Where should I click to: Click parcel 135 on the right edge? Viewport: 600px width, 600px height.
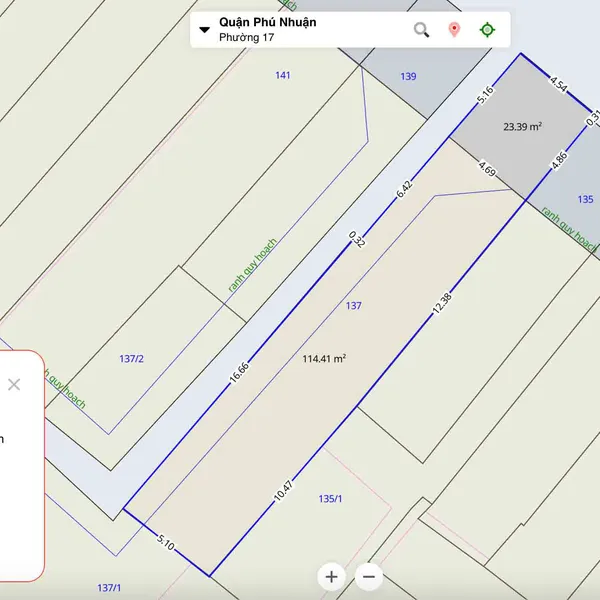[x=585, y=199]
